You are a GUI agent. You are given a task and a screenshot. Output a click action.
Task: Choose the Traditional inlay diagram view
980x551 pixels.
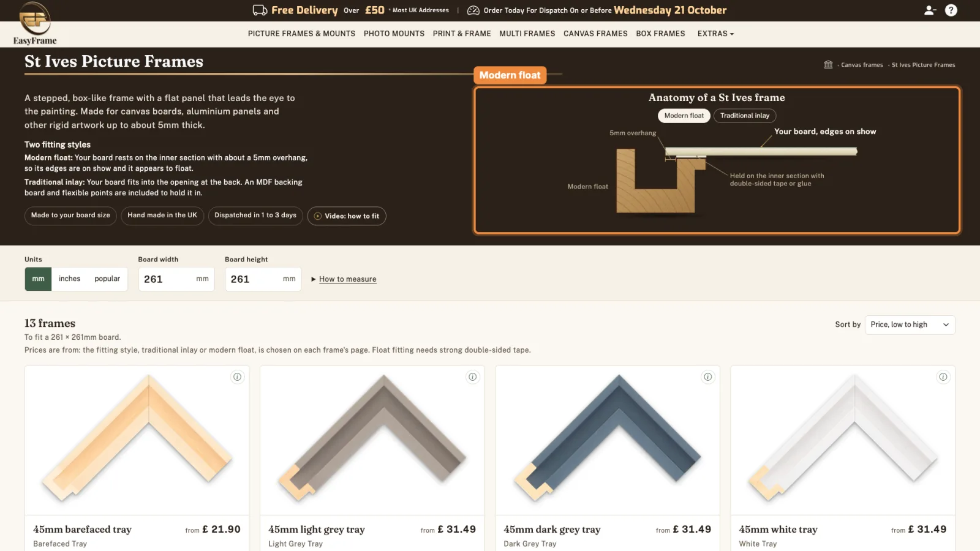pos(745,116)
